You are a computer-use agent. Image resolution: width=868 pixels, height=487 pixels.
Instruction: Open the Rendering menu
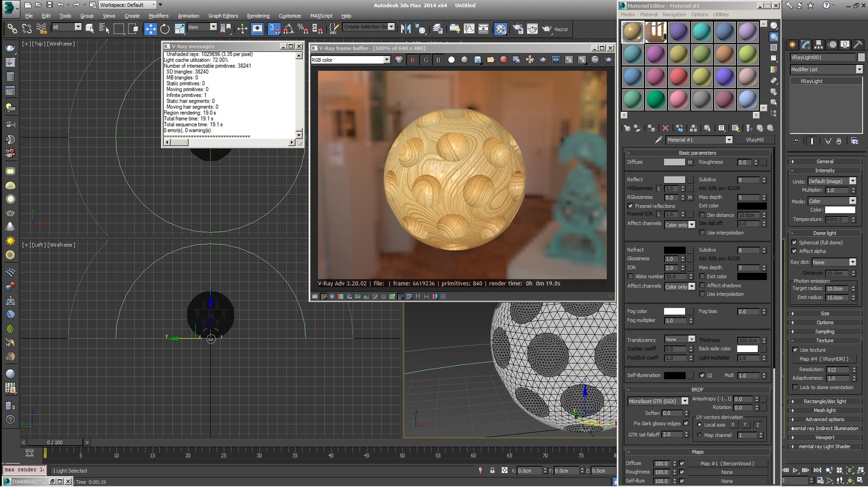[x=258, y=16]
